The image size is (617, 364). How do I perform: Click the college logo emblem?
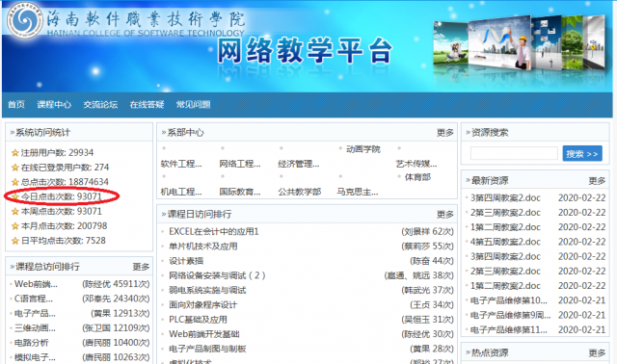25,20
